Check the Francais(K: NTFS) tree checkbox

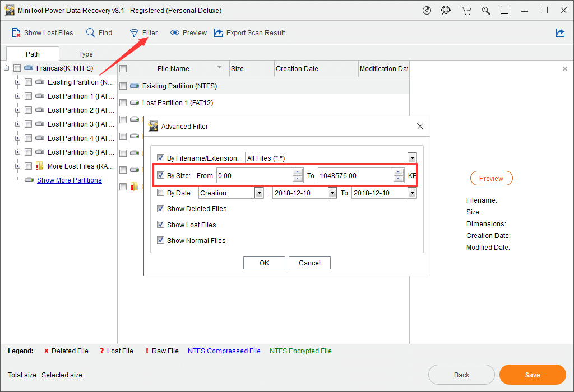(x=17, y=68)
